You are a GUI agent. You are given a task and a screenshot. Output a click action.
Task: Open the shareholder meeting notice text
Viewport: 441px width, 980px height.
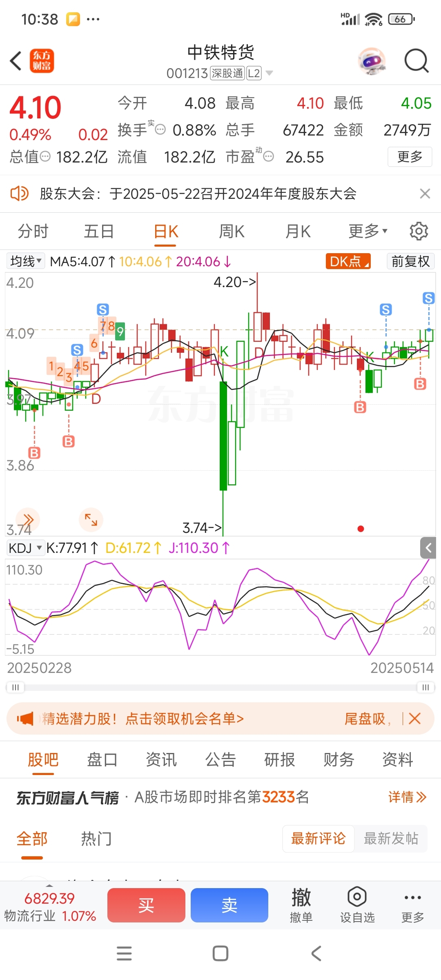(198, 194)
